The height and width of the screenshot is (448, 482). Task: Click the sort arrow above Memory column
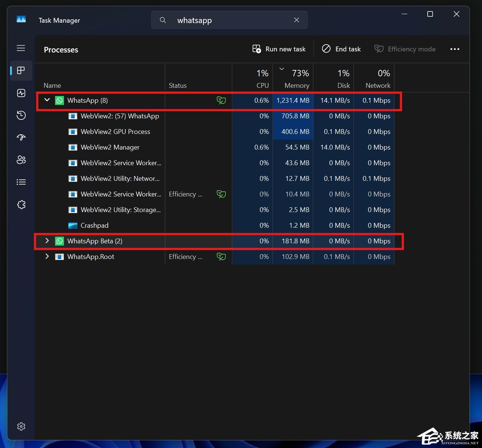point(282,68)
